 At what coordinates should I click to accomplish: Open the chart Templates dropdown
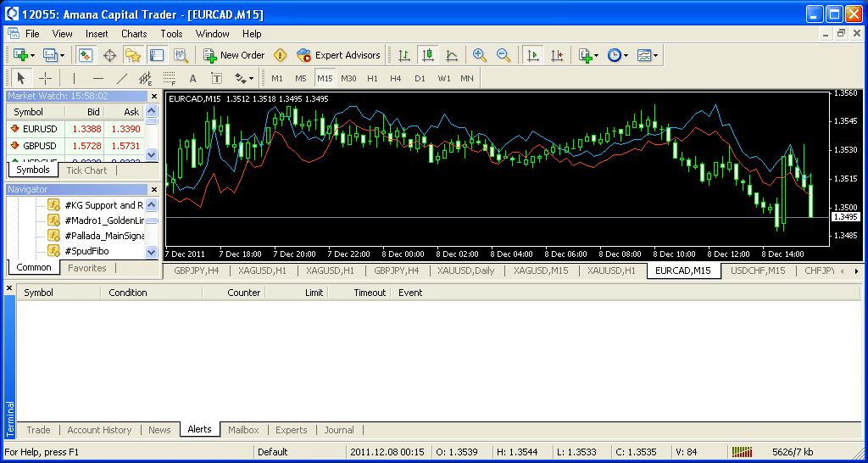648,55
